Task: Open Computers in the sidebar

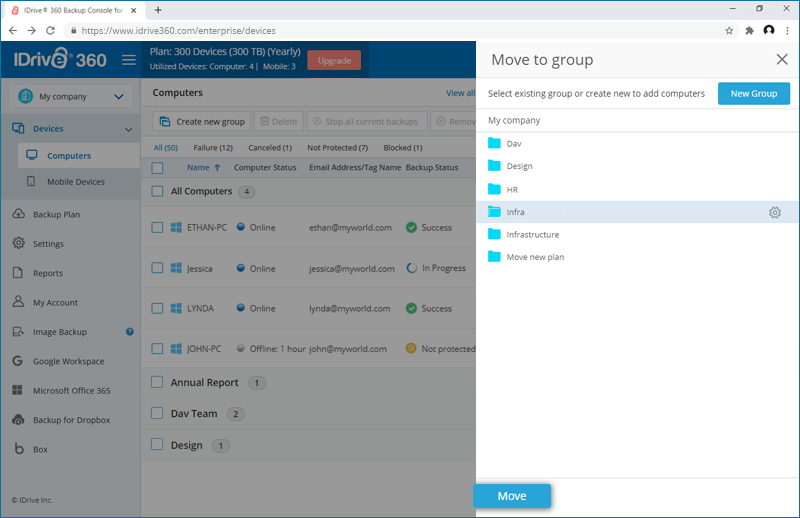Action: [x=79, y=156]
